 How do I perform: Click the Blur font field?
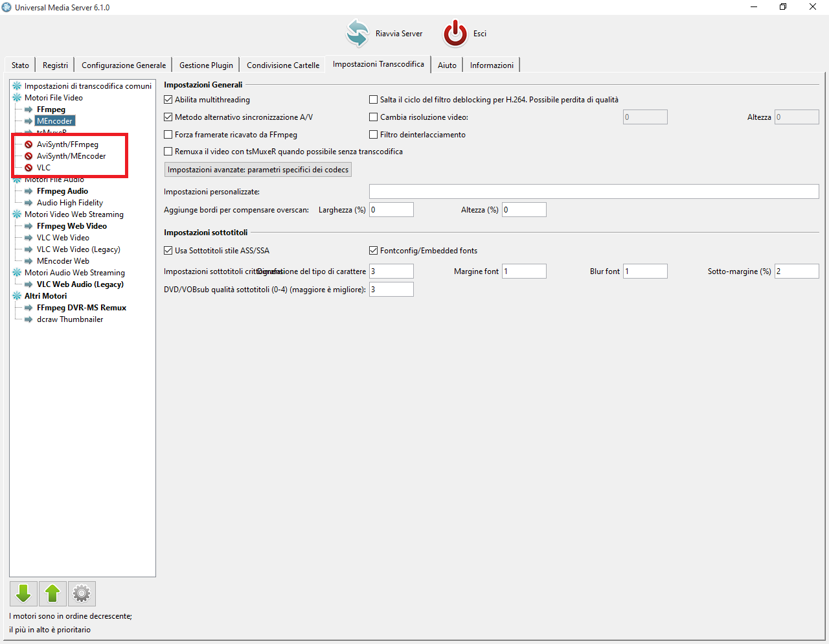pos(645,271)
